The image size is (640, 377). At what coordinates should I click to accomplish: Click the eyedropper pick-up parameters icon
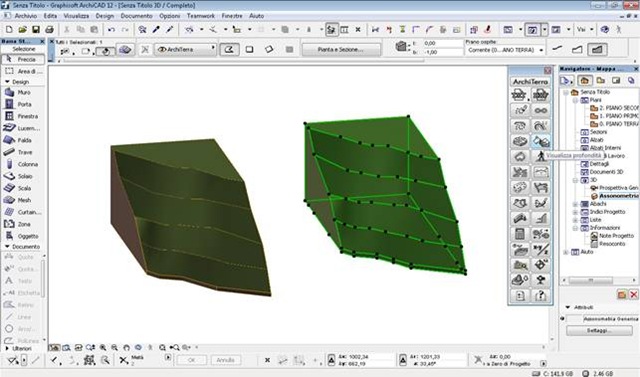[x=156, y=29]
